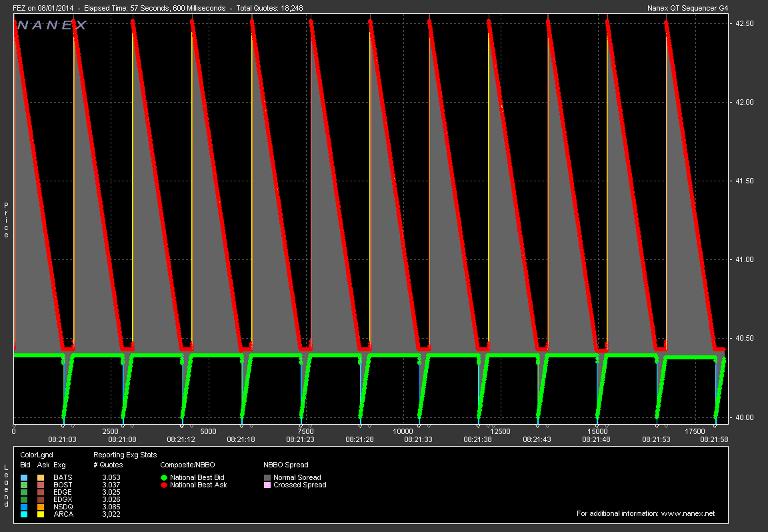768x532 pixels.
Task: Click the red National Best Ask marker
Action: 164,485
